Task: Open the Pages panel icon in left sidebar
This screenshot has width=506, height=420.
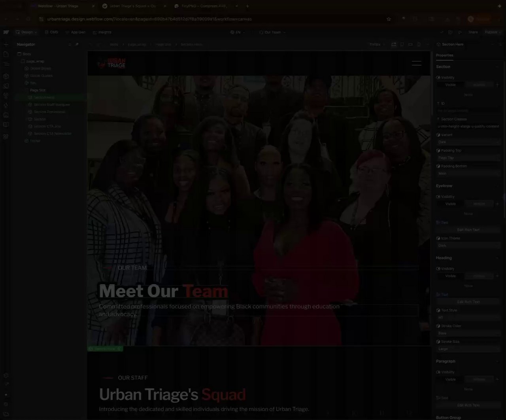Action: click(x=6, y=54)
